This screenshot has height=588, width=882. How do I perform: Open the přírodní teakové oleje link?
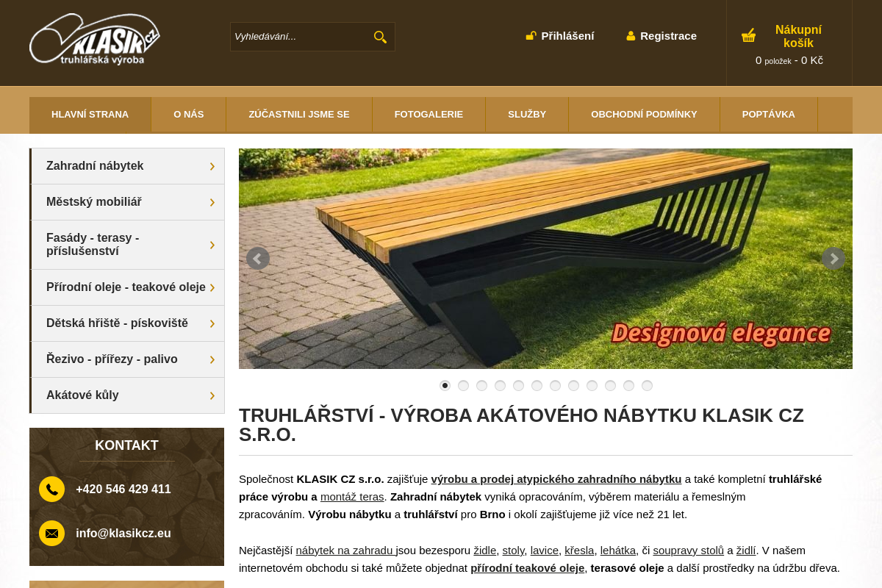(527, 567)
